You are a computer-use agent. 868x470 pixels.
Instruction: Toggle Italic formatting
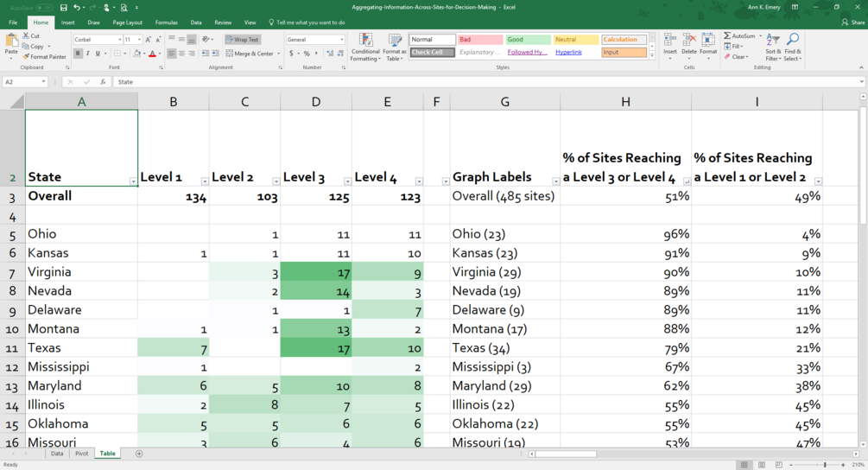pyautogui.click(x=88, y=54)
